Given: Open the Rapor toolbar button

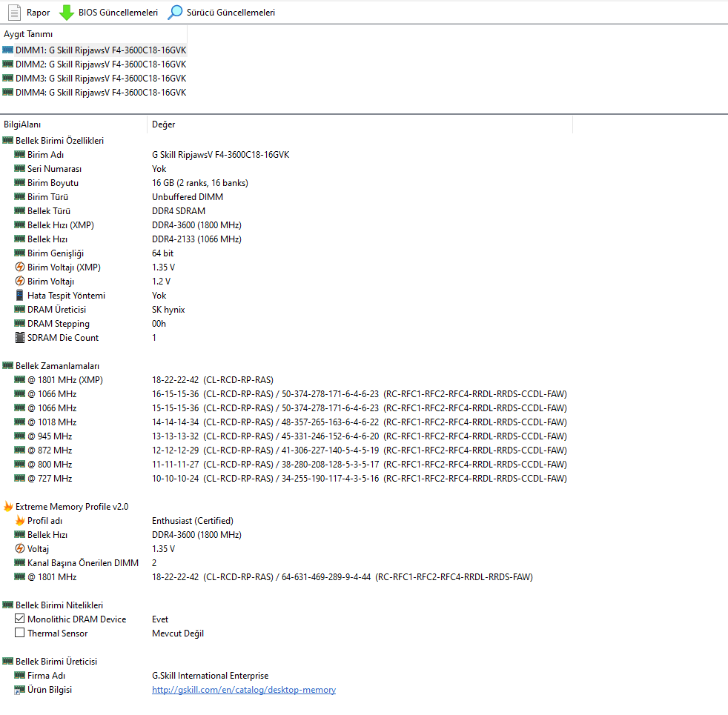Looking at the screenshot, I should tap(29, 13).
